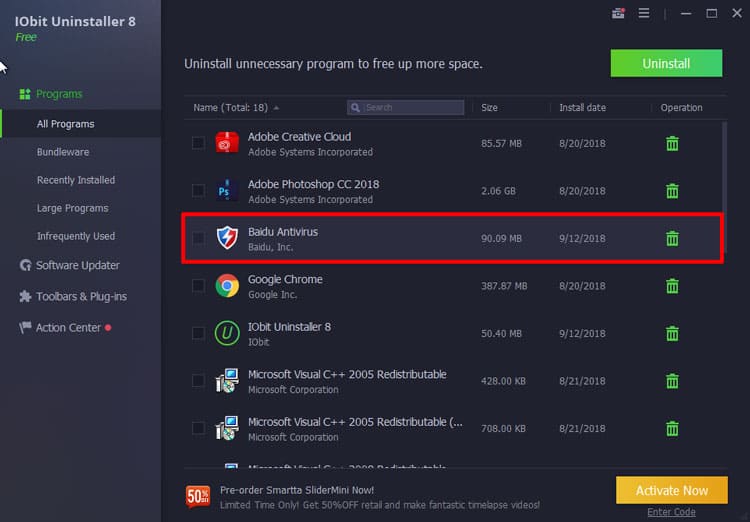Click the IObit Uninstaller green U icon
750x522 pixels.
click(x=227, y=333)
